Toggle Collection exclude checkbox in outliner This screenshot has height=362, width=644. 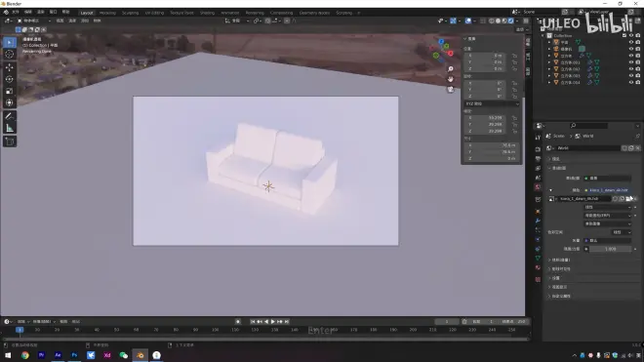click(624, 36)
